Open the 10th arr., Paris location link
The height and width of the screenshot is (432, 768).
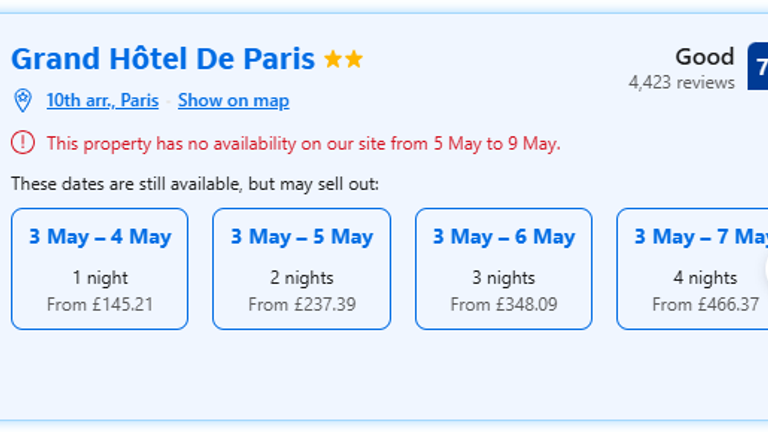tap(102, 100)
